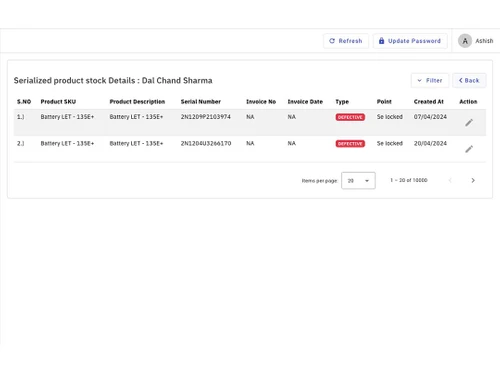Go Back to previous page
The image size is (500, 375).
point(469,80)
